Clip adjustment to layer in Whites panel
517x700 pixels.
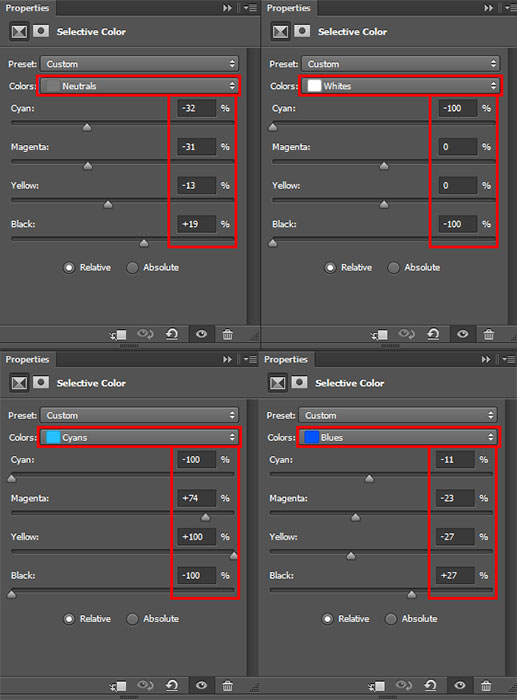click(x=379, y=334)
